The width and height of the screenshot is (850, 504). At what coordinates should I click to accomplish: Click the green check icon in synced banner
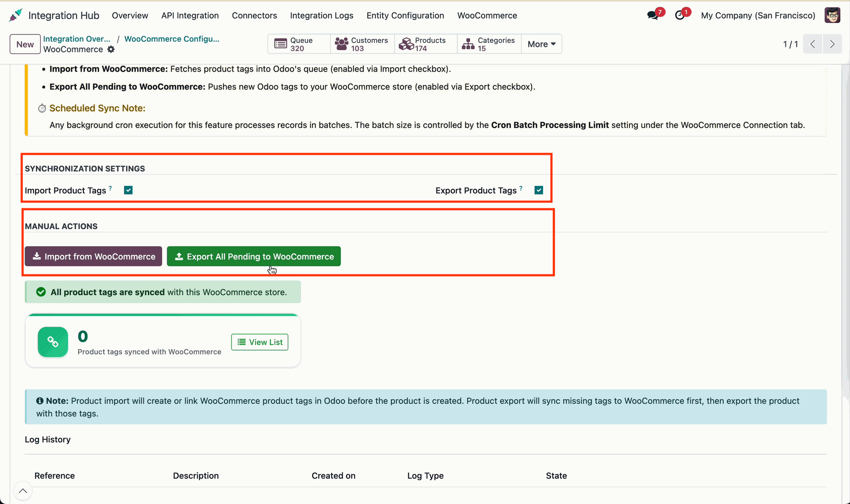tap(41, 292)
